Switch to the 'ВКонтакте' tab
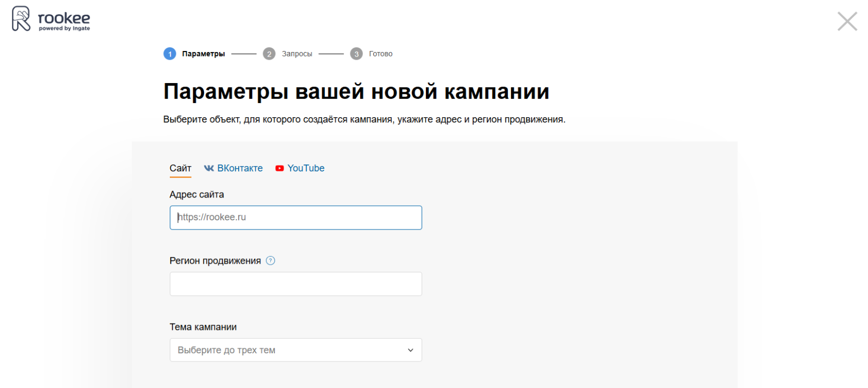The width and height of the screenshot is (868, 388). pos(240,168)
